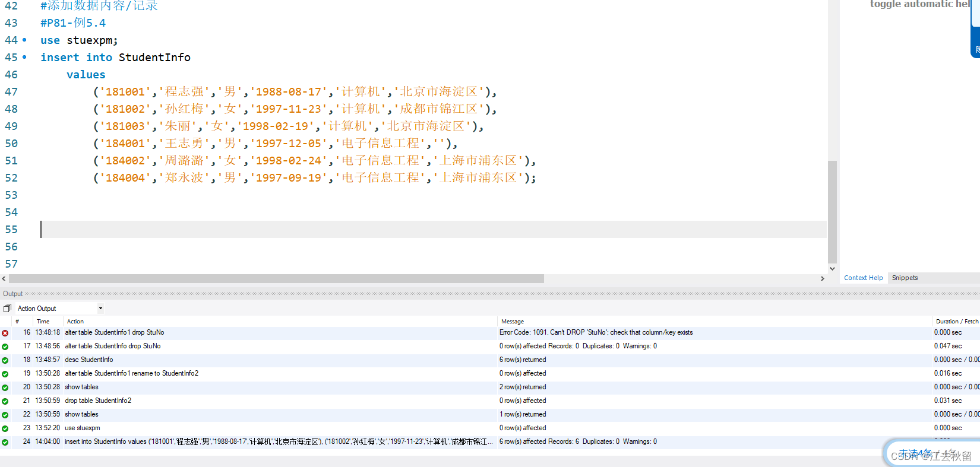The width and height of the screenshot is (980, 467).
Task: Click the success status icon for row 23
Action: [x=5, y=428]
